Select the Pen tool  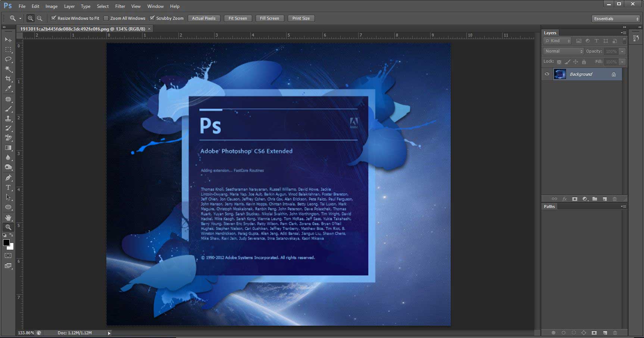click(8, 178)
